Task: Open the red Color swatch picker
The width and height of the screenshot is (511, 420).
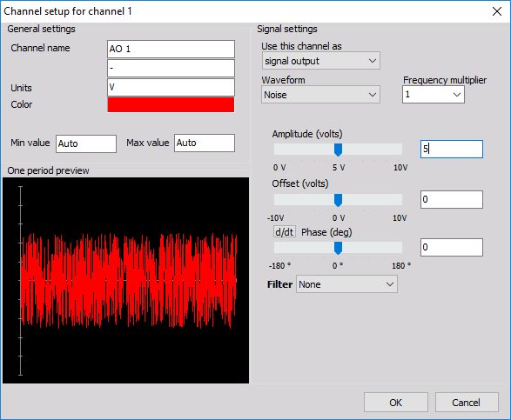Action: coord(171,104)
